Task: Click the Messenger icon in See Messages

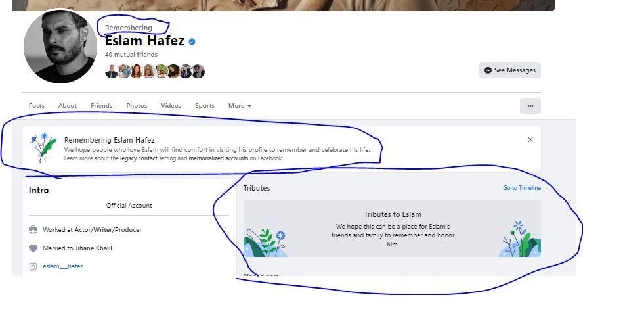Action: tap(488, 70)
